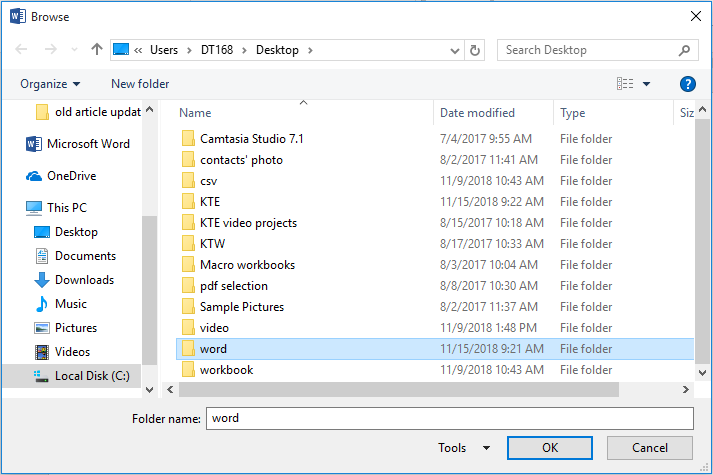Click the Cancel button
The height and width of the screenshot is (475, 713).
tap(650, 448)
